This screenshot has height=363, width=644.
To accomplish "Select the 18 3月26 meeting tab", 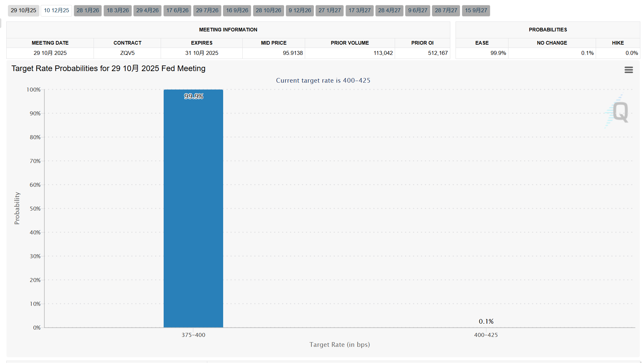I will click(118, 10).
